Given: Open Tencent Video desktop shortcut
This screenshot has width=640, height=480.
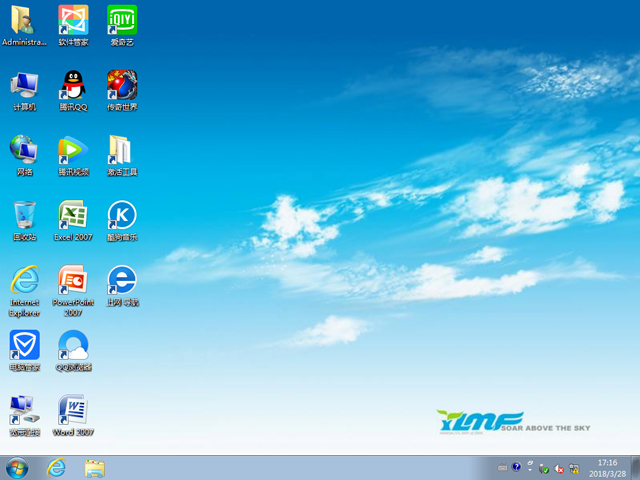Looking at the screenshot, I should click(73, 150).
